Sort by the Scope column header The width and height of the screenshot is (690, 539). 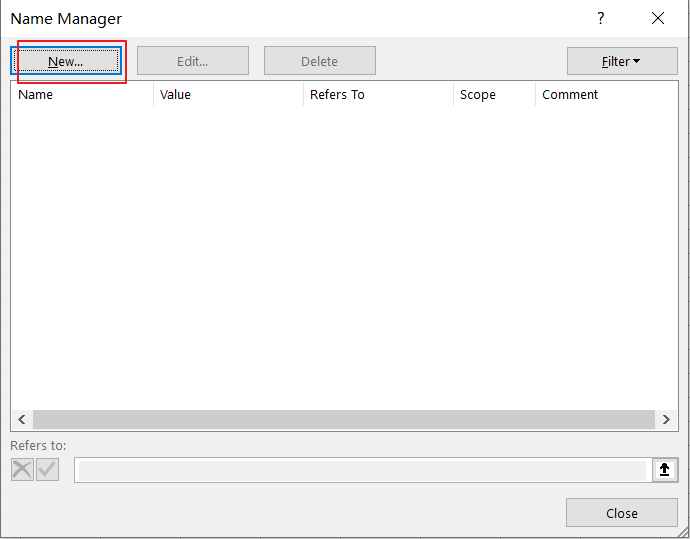click(494, 95)
